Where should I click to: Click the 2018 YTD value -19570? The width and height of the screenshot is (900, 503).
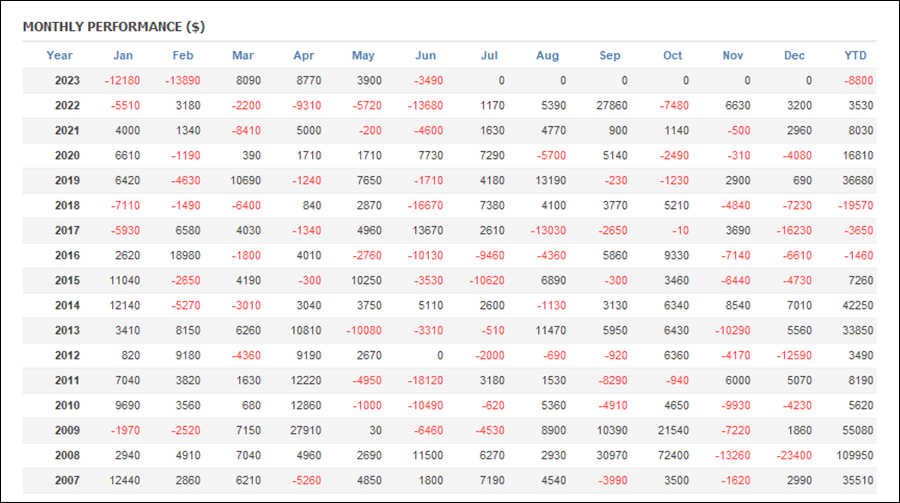tap(856, 206)
